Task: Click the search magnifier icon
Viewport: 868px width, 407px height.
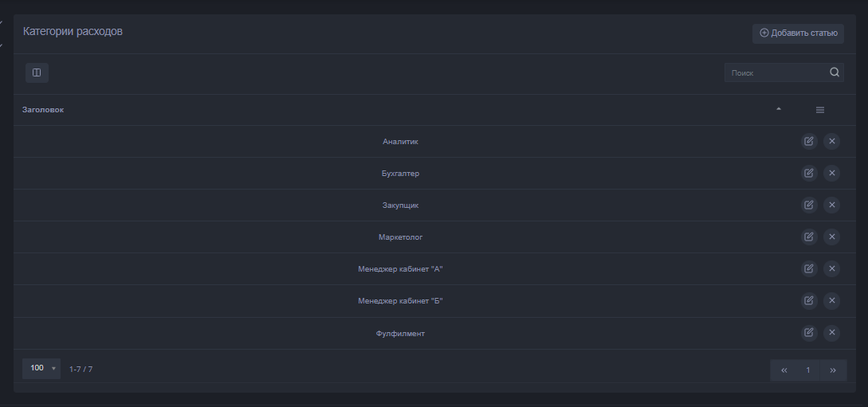Action: pyautogui.click(x=835, y=72)
